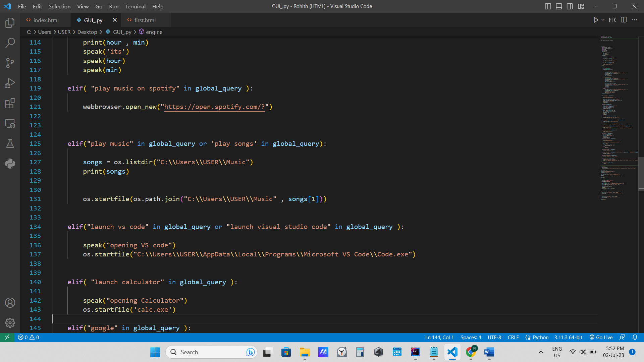The height and width of the screenshot is (362, 644).
Task: Click the Windows taskbar Search box
Action: pos(211,352)
